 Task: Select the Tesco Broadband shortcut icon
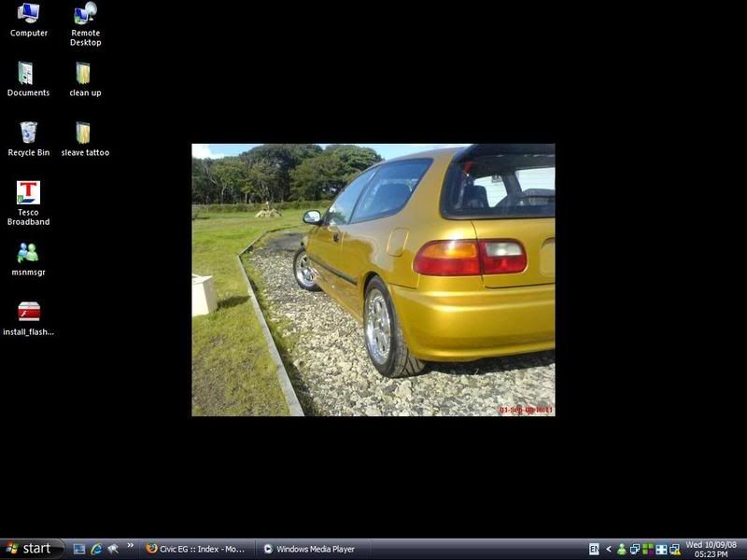28,203
